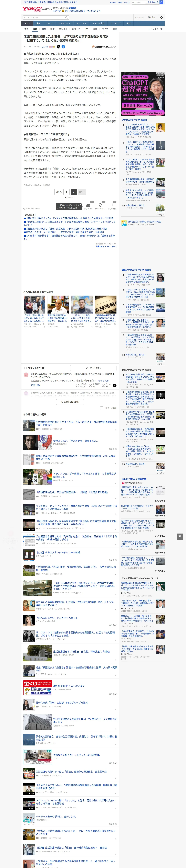Open the 速報 navigation tab
This screenshot has height=868, width=186.
click(x=38, y=24)
